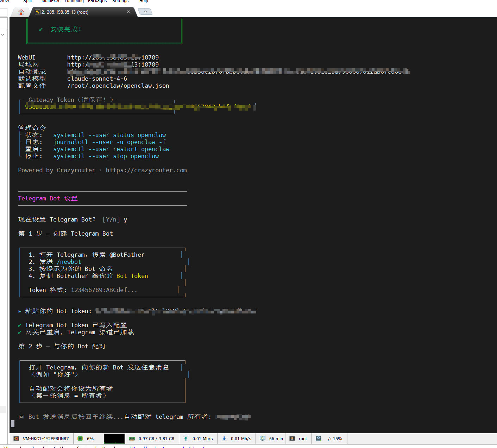Image resolution: width=497 pixels, height=448 pixels.
Task: Click the hostname icon in status bar
Action: tap(16, 438)
